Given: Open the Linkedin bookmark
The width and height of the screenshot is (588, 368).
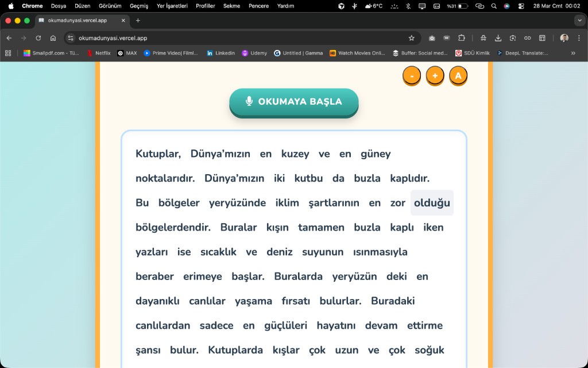Looking at the screenshot, I should (220, 53).
